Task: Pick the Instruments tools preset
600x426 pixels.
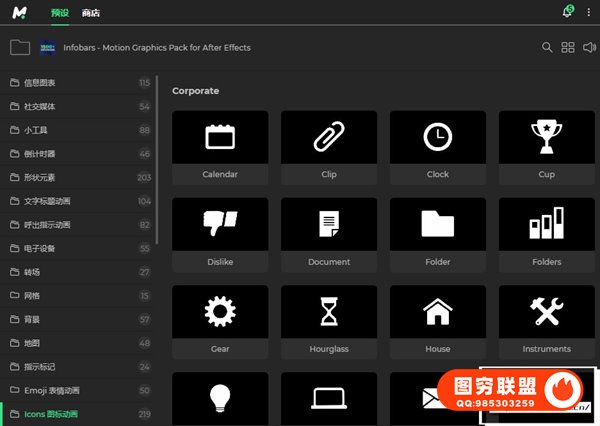Action: pos(546,312)
